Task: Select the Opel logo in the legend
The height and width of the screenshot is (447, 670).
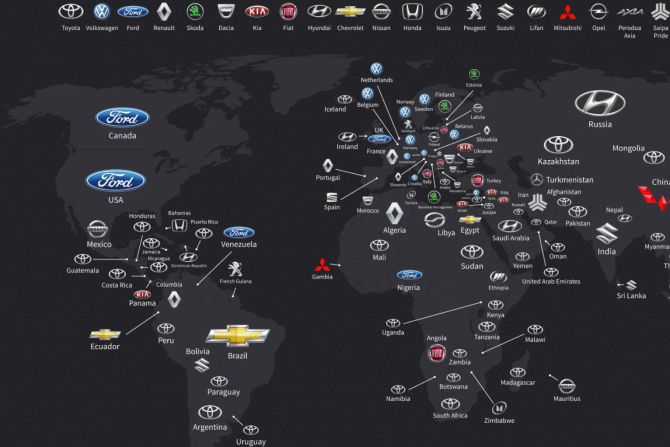Action: [598, 12]
